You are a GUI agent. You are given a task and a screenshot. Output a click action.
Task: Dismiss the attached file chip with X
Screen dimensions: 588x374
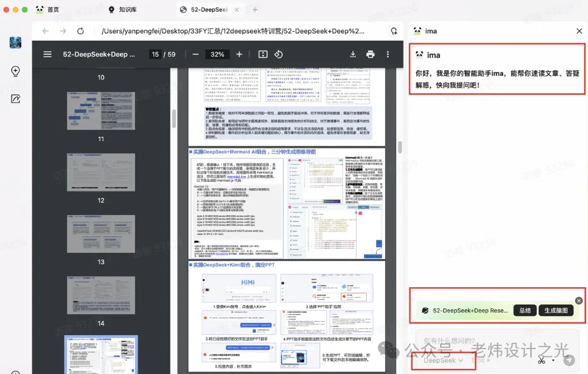578,301
